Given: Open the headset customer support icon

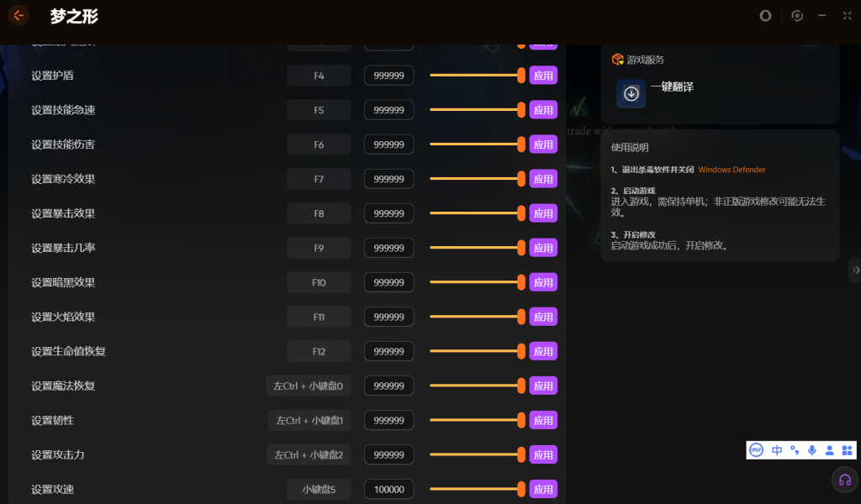Looking at the screenshot, I should (x=845, y=480).
